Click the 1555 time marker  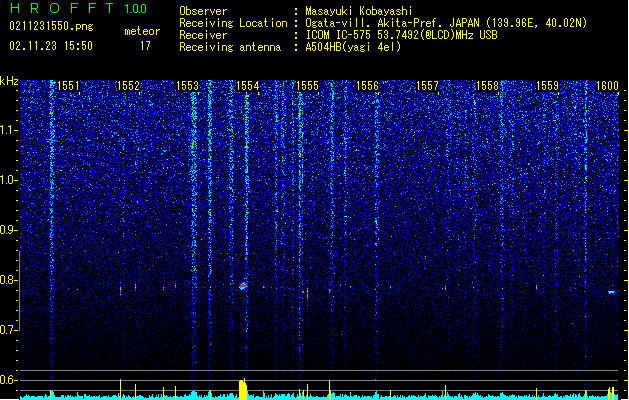[x=308, y=86]
